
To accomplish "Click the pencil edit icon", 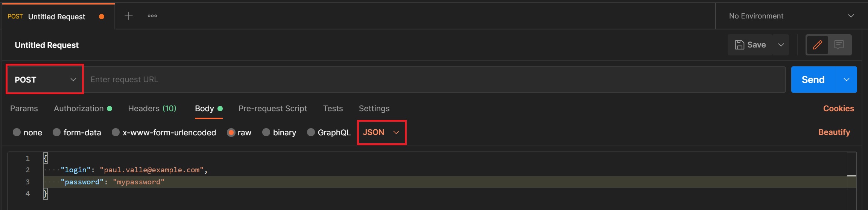I will click(817, 45).
